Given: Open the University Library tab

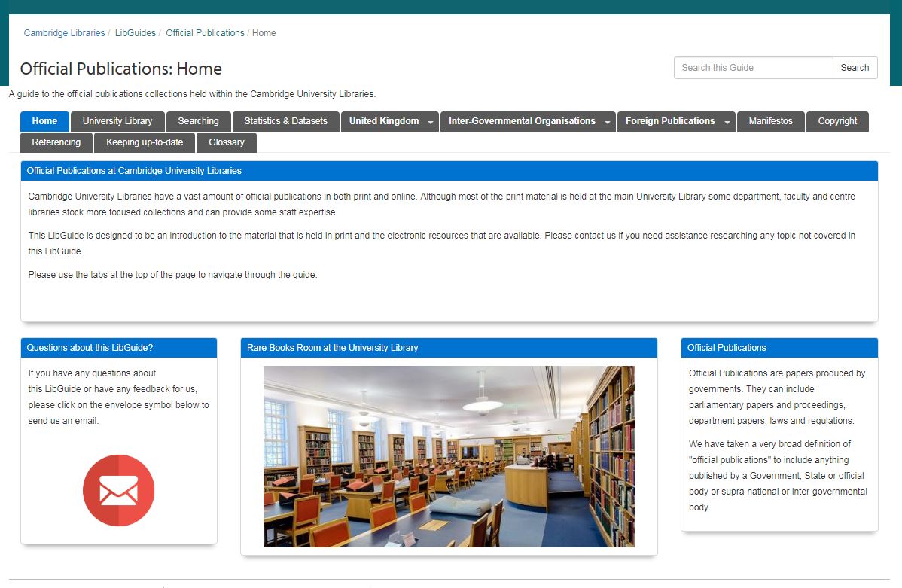Looking at the screenshot, I should (x=117, y=121).
